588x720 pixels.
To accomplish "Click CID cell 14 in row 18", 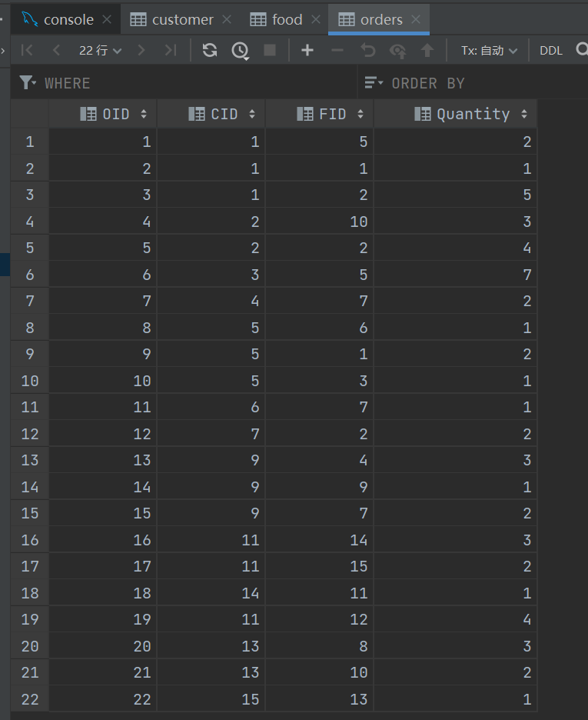I will 211,593.
